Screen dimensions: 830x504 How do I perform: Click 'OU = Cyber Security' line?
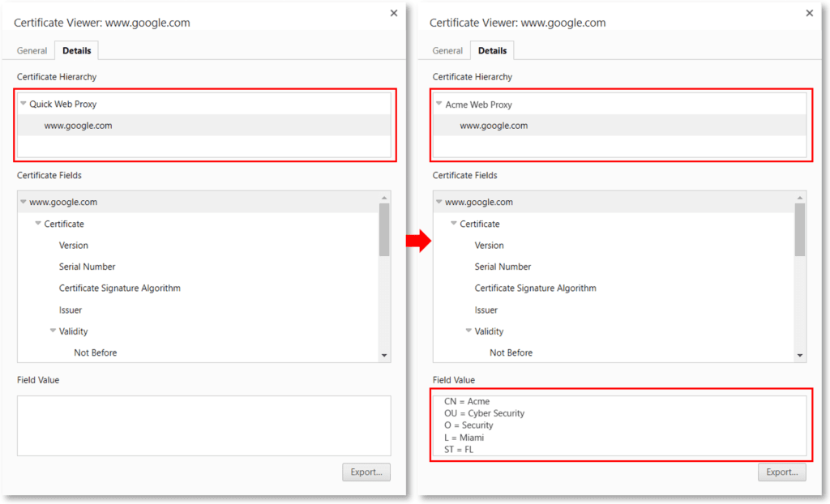(485, 413)
